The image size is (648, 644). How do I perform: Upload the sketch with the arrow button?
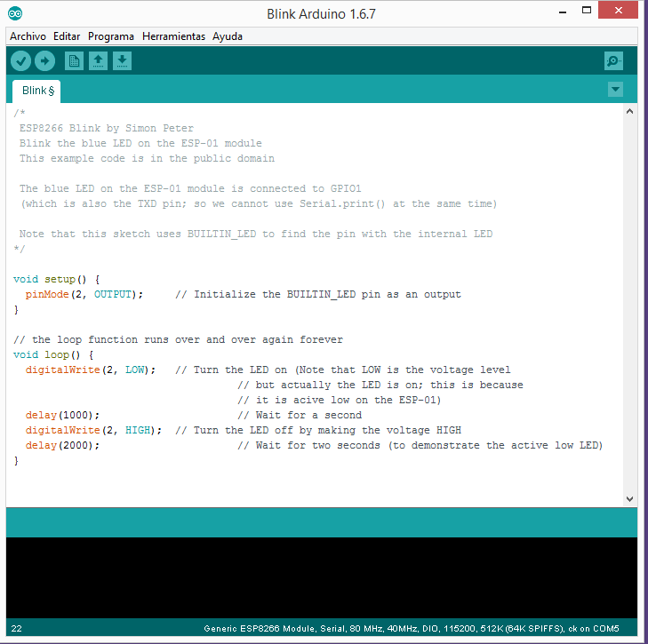[44, 61]
